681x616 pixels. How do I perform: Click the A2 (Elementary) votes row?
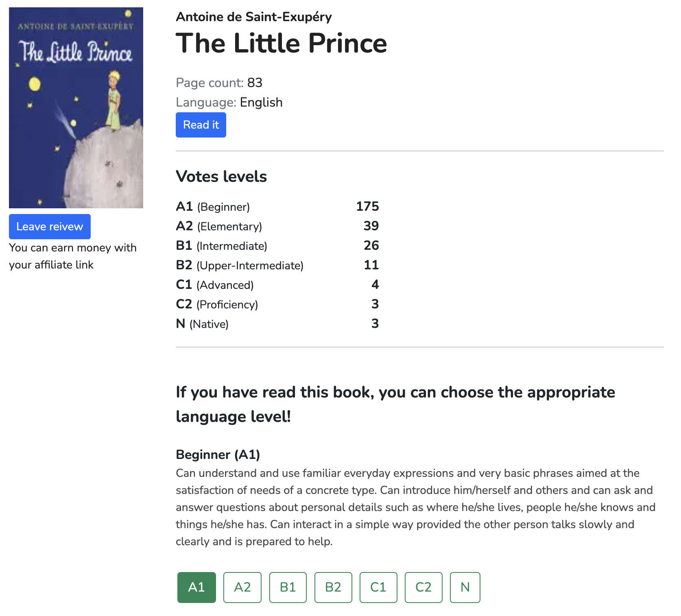(277, 226)
